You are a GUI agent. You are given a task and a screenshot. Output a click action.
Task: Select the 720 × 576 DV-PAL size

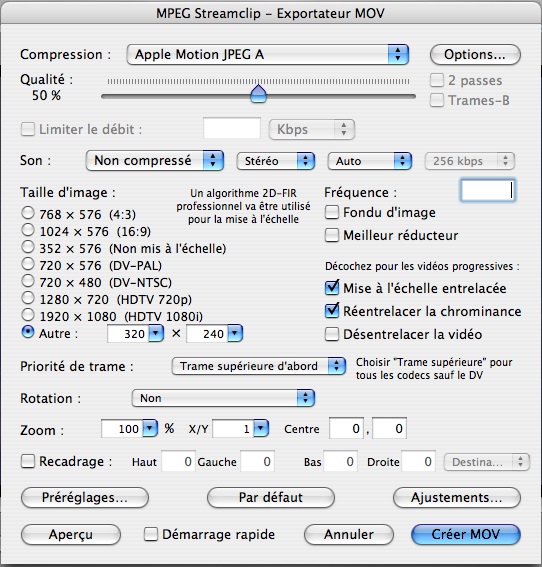pyautogui.click(x=28, y=264)
